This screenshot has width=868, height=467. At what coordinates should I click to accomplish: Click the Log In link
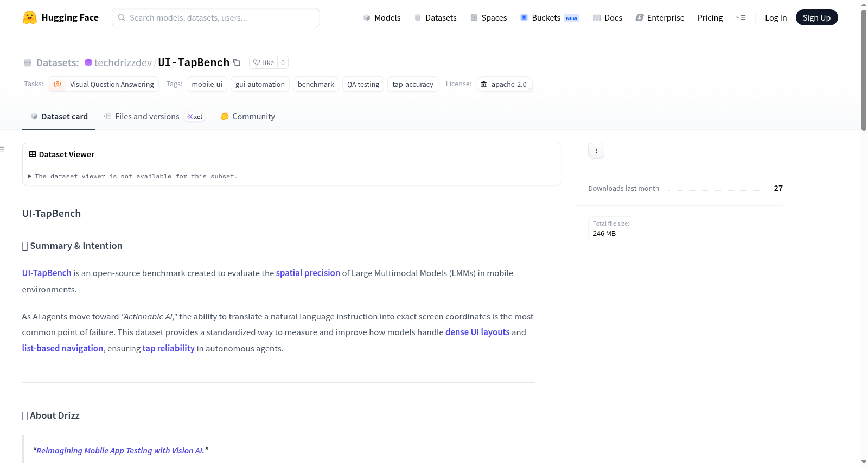pyautogui.click(x=776, y=17)
